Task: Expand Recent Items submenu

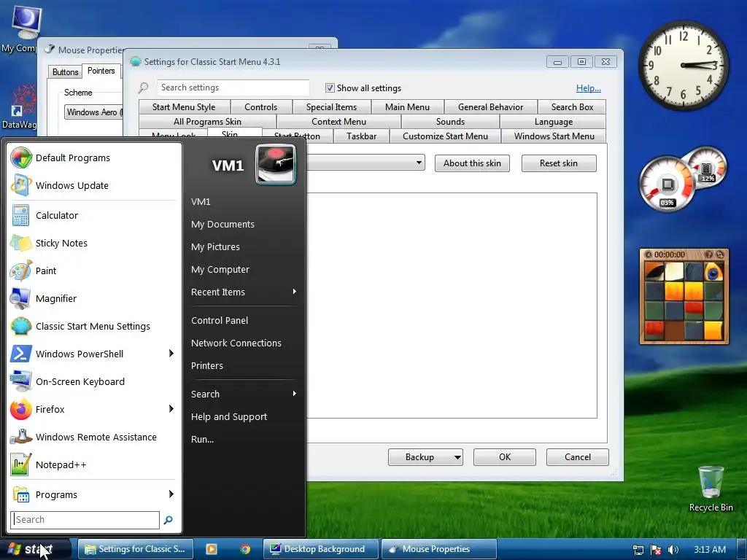Action: coord(295,292)
